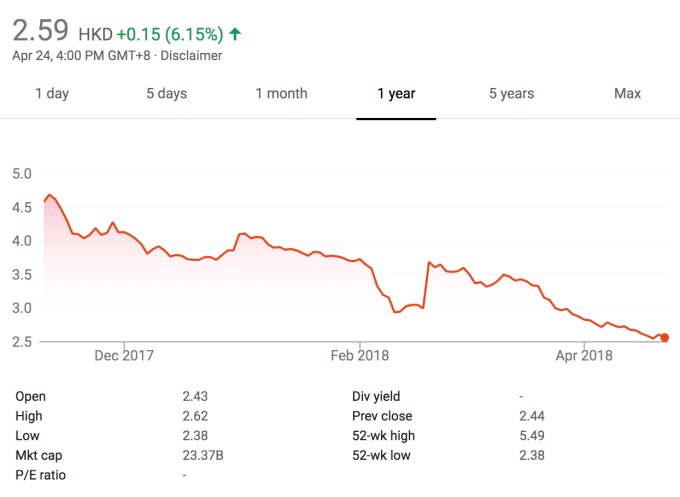Open the Disclaimer link
Screen dimensions: 680x497
[189, 56]
